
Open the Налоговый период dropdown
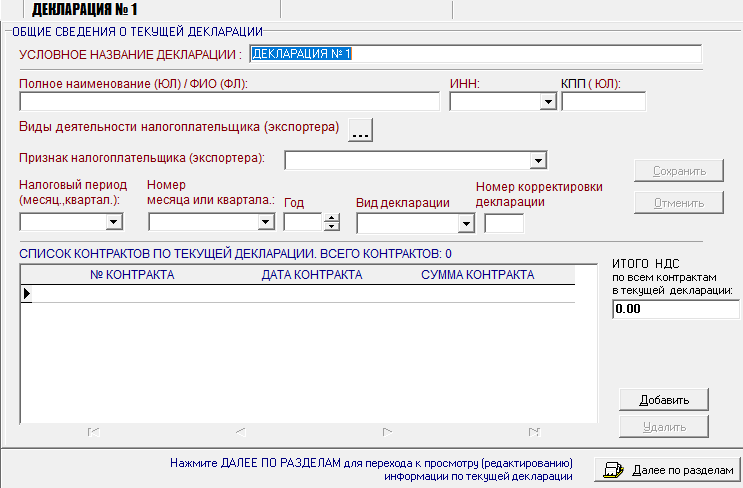pos(114,222)
